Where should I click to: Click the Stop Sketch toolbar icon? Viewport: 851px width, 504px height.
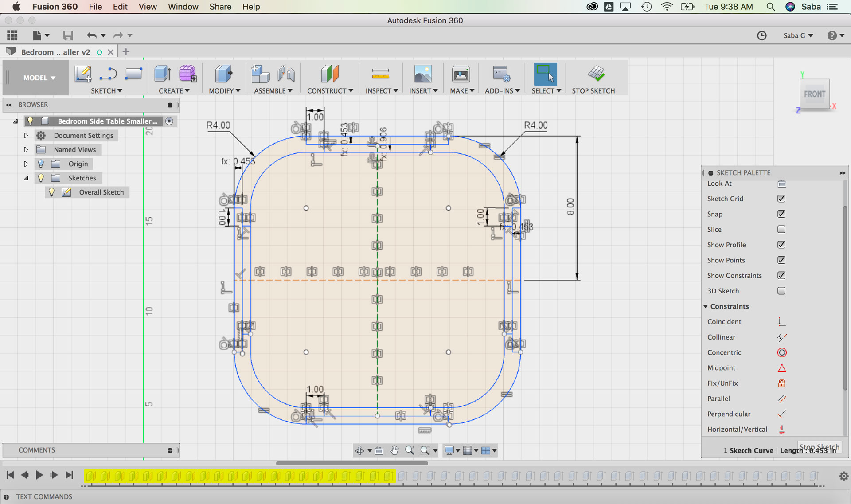click(596, 74)
